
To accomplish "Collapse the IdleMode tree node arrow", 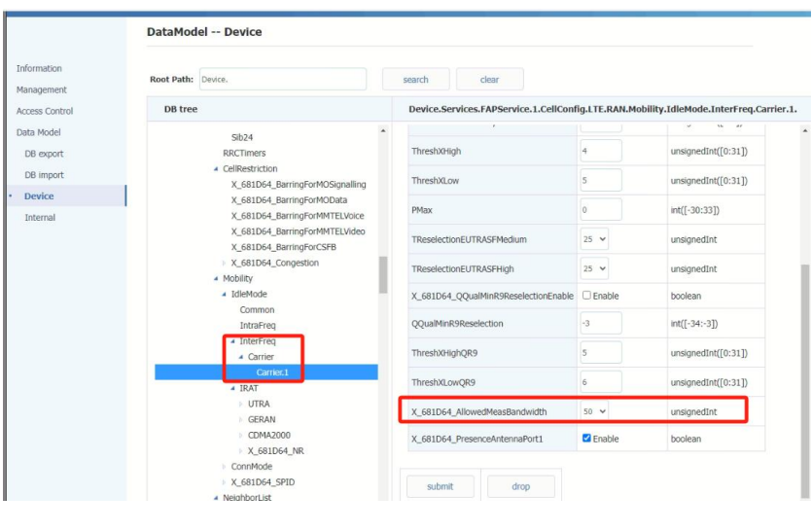I will coord(224,295).
